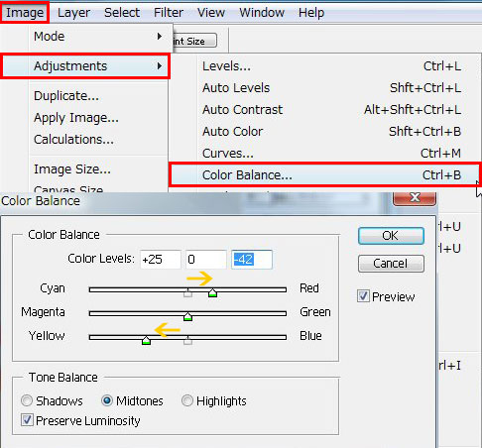Open the Filter menu
Screen dimensions: 482x448
pos(169,13)
